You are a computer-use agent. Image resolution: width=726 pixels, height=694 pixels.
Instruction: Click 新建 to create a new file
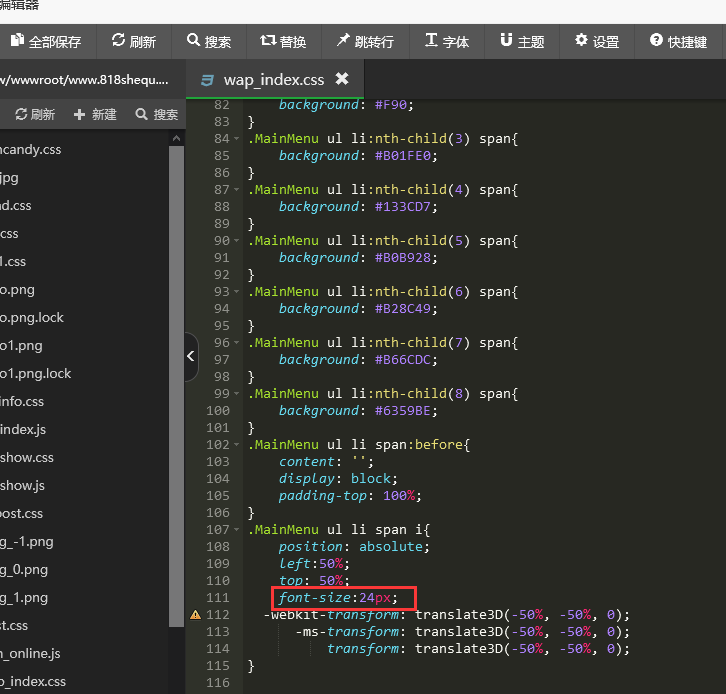point(95,115)
